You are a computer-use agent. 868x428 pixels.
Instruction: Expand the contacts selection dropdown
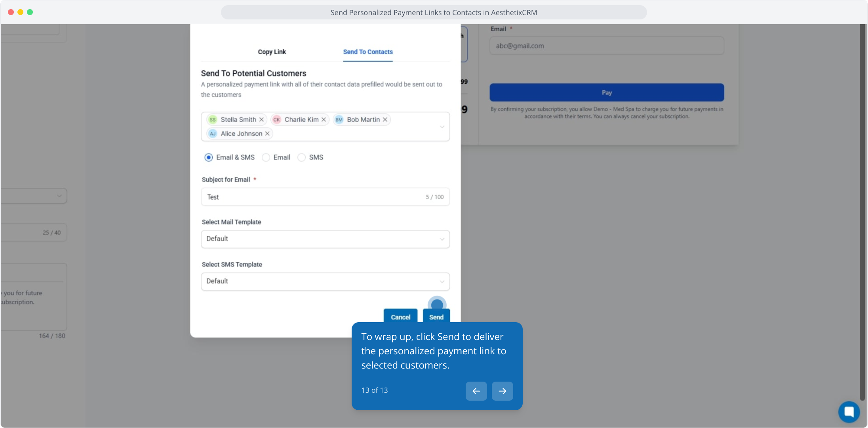pyautogui.click(x=442, y=127)
